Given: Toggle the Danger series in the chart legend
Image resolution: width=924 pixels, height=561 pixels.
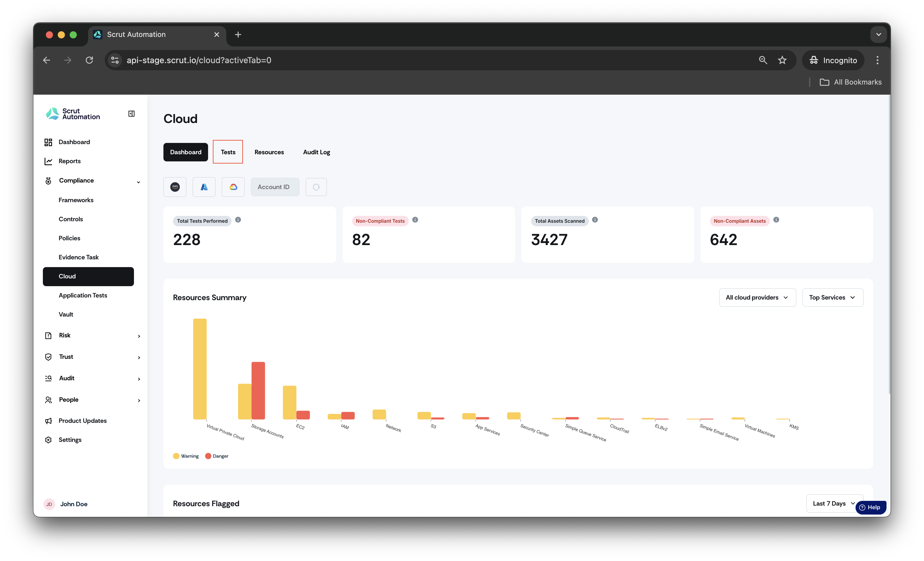Looking at the screenshot, I should (217, 456).
